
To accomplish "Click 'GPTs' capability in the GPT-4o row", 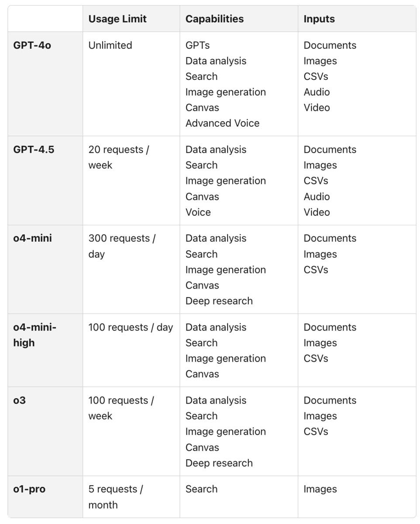I will tap(197, 45).
